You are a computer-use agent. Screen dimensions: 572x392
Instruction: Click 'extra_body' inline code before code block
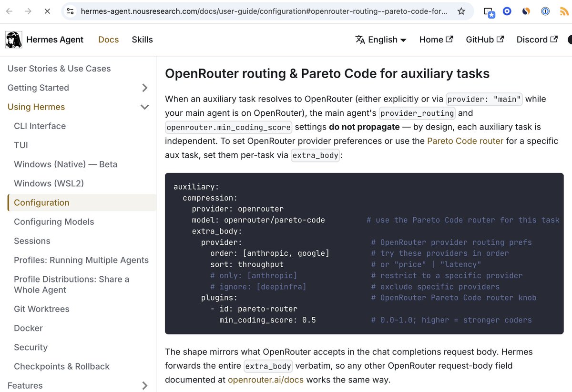coord(316,155)
